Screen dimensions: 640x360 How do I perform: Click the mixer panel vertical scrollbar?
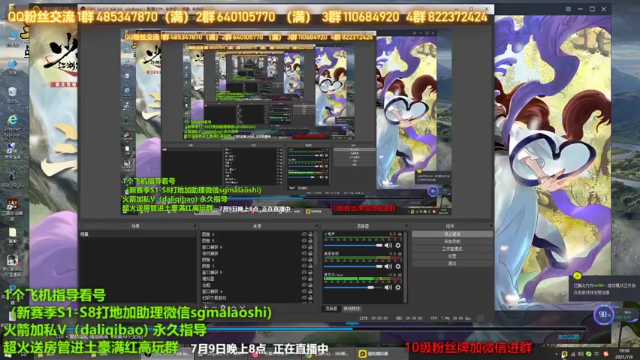[405, 267]
